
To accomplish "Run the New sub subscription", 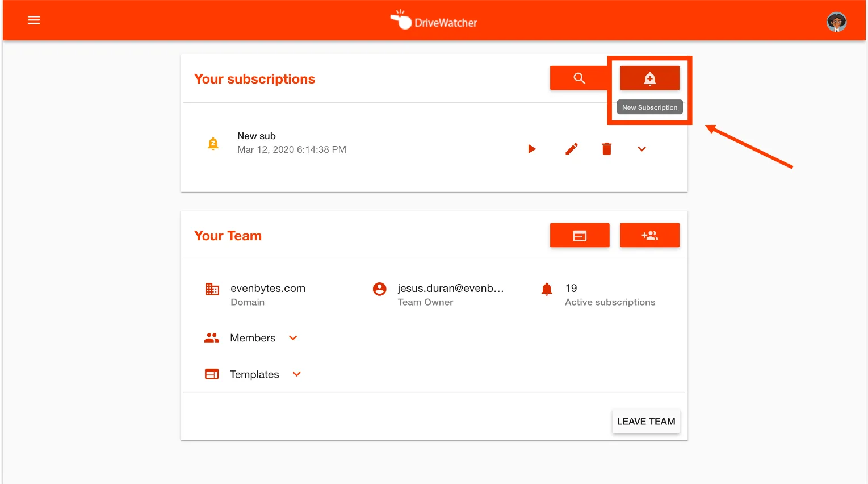I will (x=532, y=149).
